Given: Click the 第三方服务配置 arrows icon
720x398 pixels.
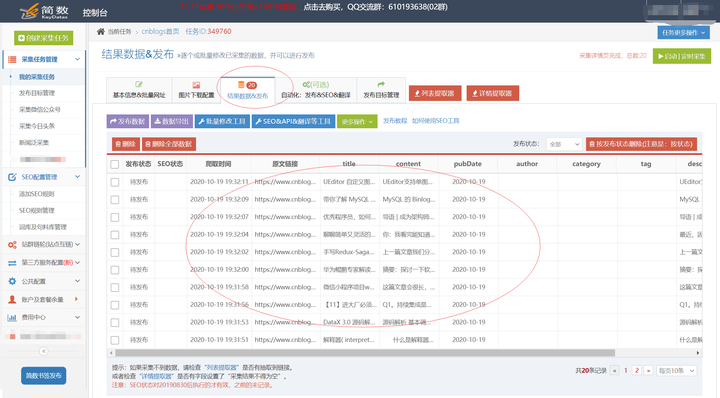Looking at the screenshot, I should click(12, 263).
